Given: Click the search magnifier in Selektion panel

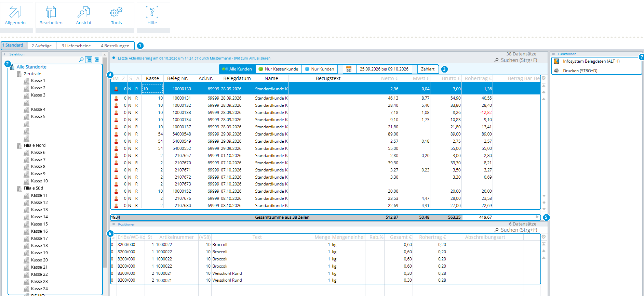Looking at the screenshot, I should click(x=81, y=60).
